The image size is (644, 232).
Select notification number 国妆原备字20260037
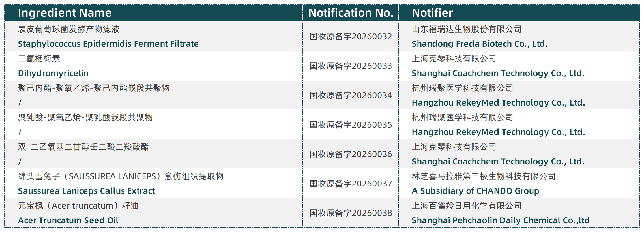pos(351,184)
